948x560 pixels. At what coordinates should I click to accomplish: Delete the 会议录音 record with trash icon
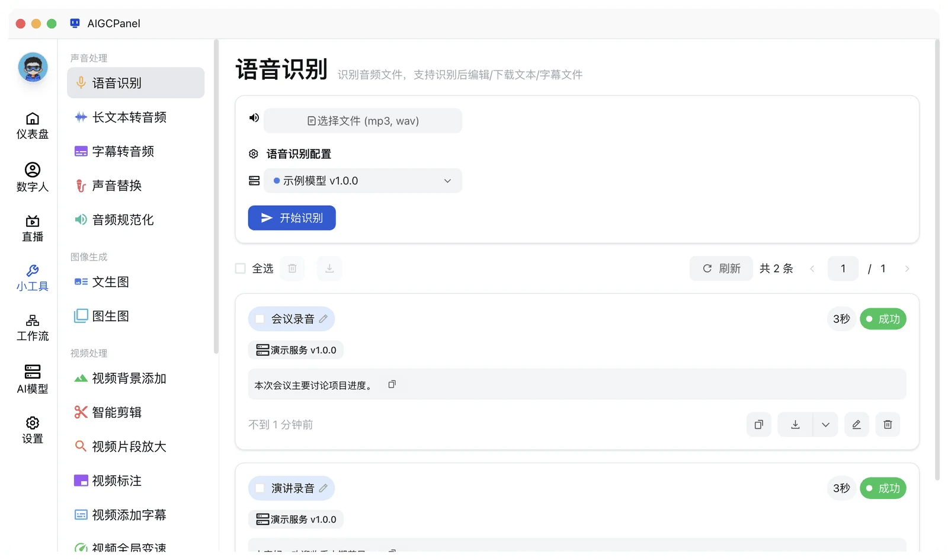click(x=888, y=424)
